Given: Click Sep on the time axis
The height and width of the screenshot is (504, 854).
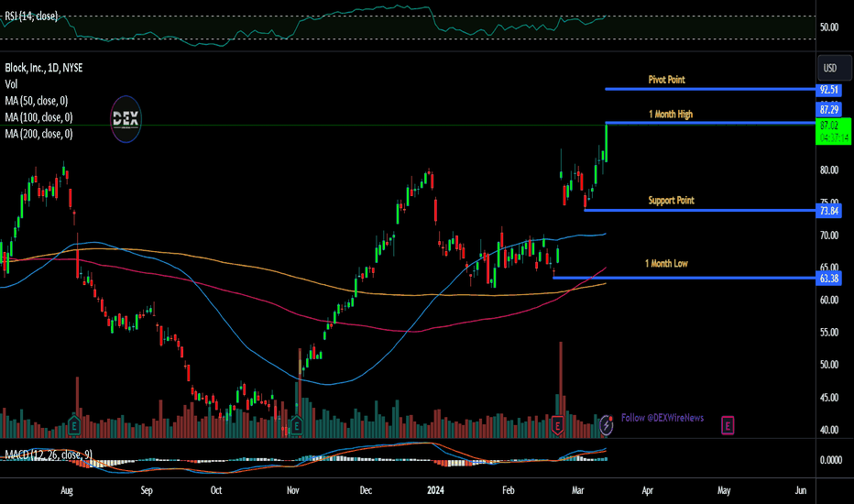Looking at the screenshot, I should pos(147,490).
